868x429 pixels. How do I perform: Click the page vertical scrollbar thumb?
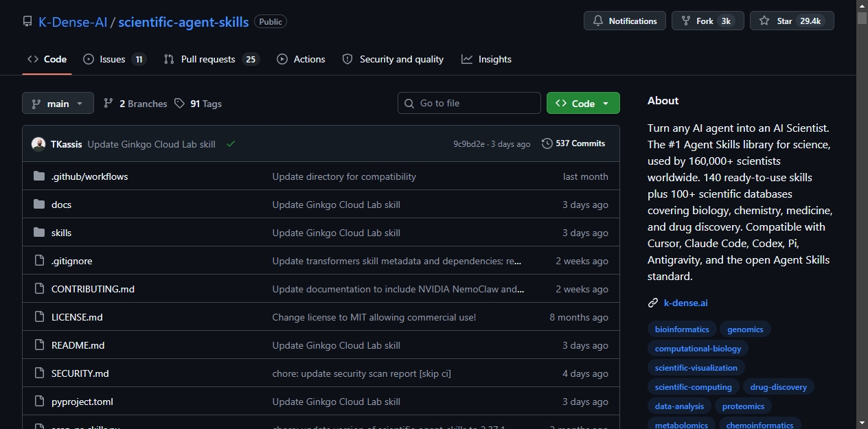[x=862, y=19]
